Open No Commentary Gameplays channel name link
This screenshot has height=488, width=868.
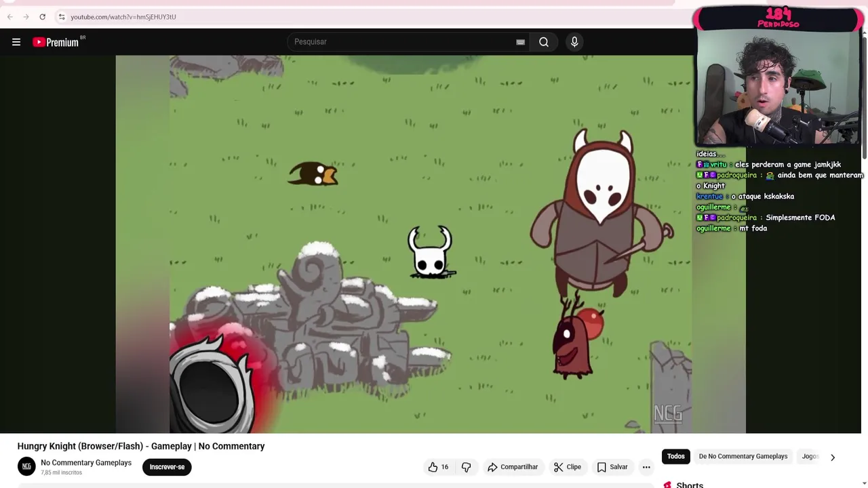[x=86, y=462]
